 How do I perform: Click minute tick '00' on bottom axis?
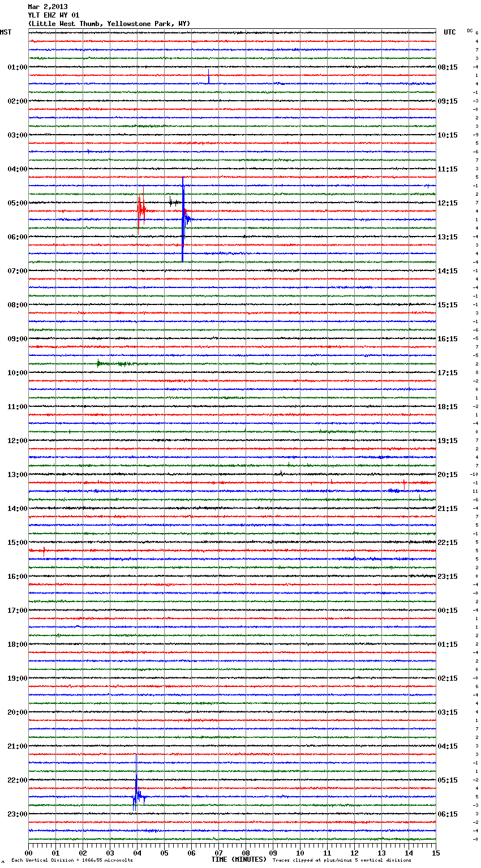28,853
